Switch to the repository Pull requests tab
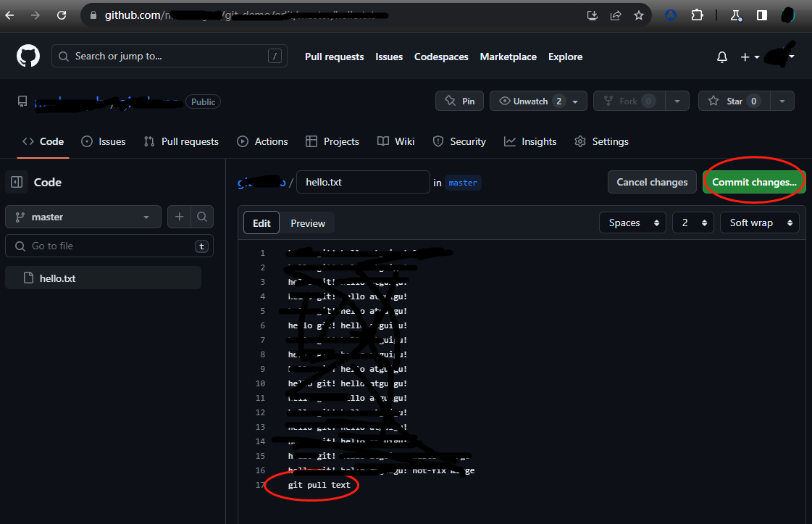812x524 pixels. pos(181,141)
